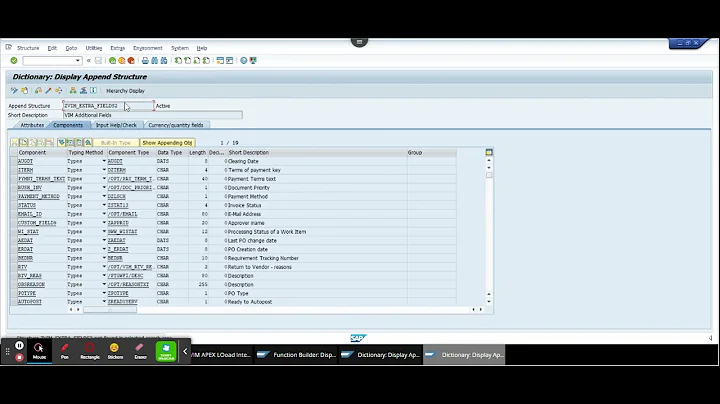Switch to the Currency/quantity fields tab
This screenshot has width=720, height=404.
[x=175, y=125]
